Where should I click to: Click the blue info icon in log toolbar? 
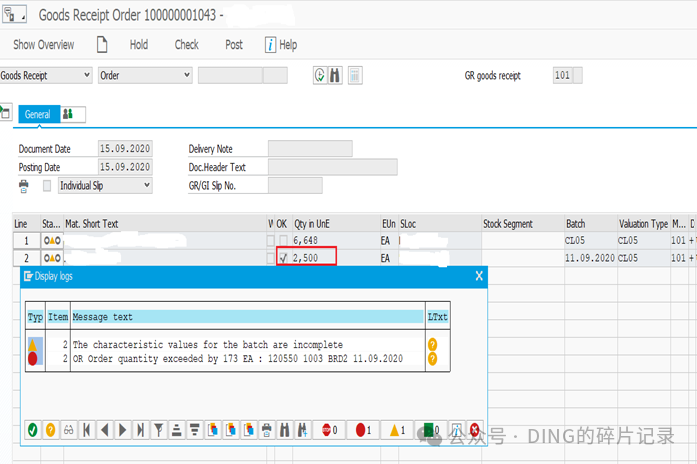(x=457, y=430)
